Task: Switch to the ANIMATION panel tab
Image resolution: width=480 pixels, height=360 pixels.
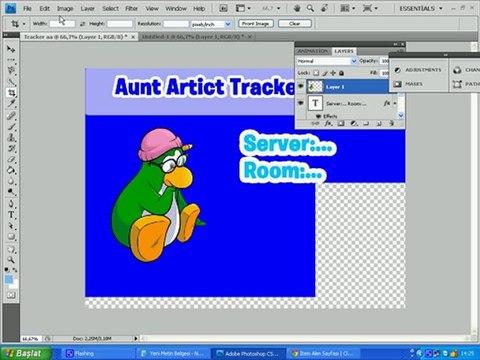Action: pos(313,51)
